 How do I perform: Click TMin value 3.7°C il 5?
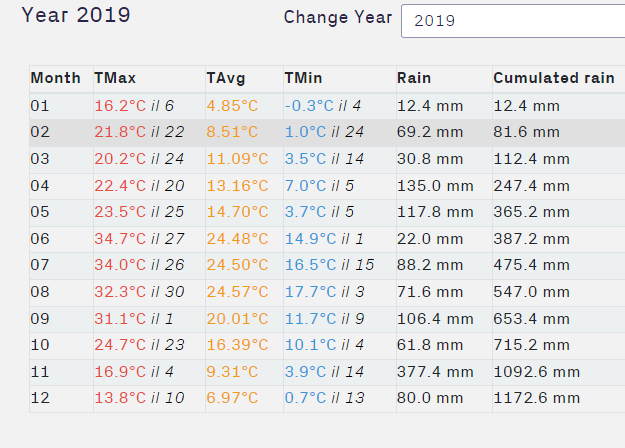[320, 212]
